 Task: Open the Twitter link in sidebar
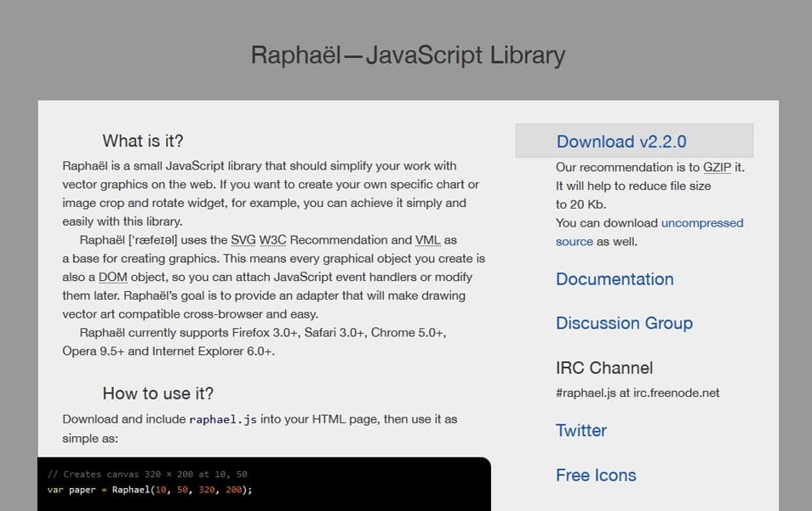pos(581,431)
